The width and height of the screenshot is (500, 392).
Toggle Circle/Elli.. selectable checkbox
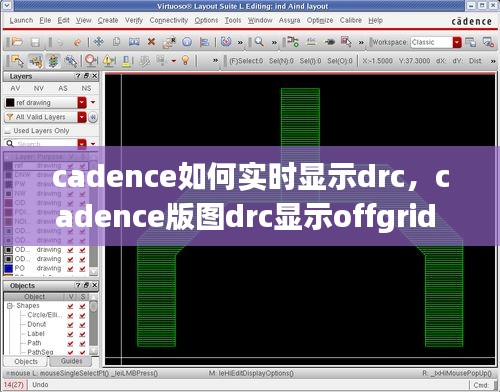82,315
